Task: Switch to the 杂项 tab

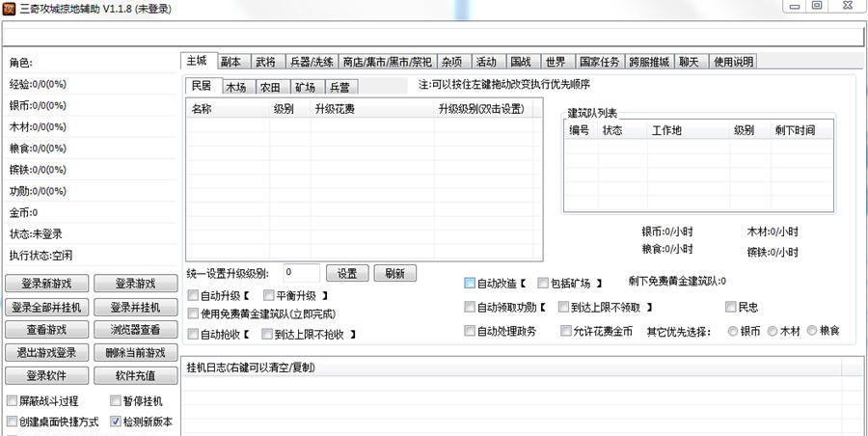Action: click(x=453, y=62)
